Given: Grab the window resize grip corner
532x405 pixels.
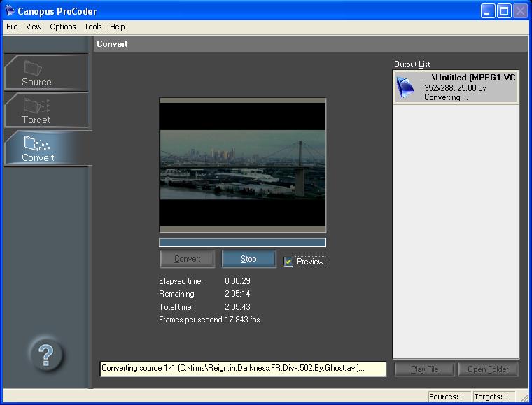Looking at the screenshot, I should pos(524,397).
